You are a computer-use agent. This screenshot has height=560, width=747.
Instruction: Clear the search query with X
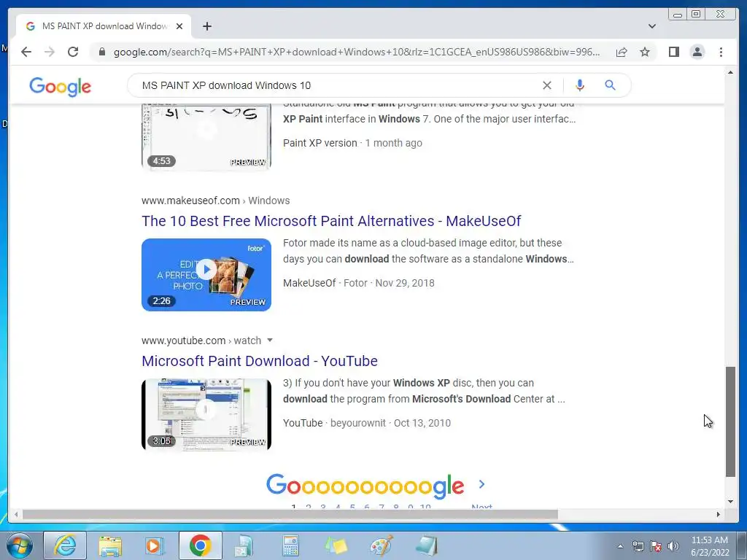click(x=547, y=85)
